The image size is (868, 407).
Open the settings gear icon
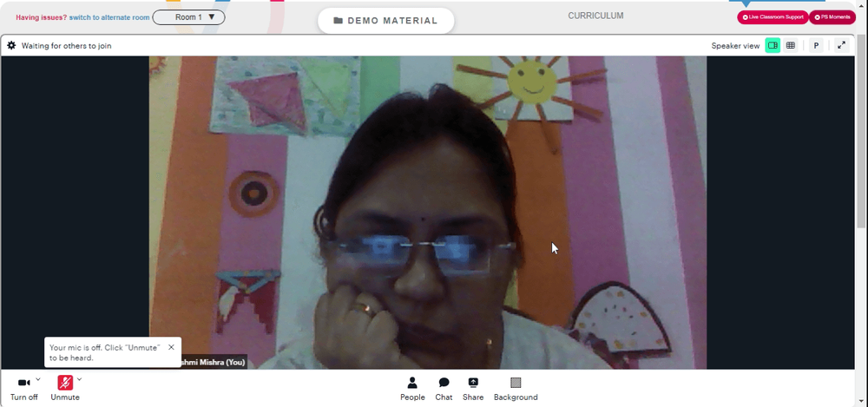click(11, 45)
